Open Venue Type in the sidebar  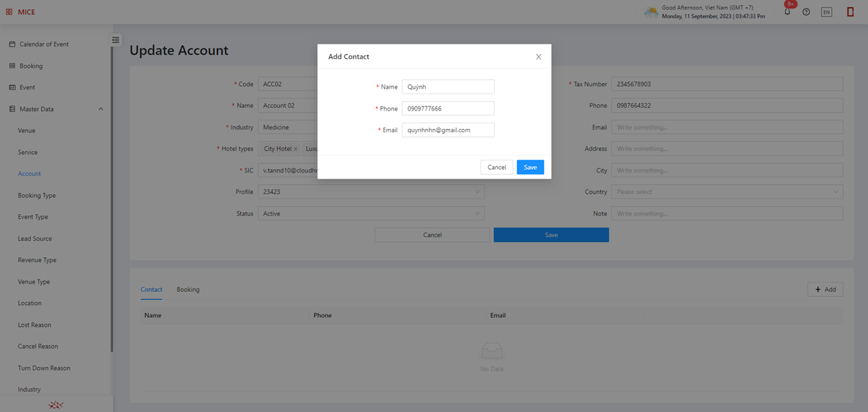tap(33, 282)
